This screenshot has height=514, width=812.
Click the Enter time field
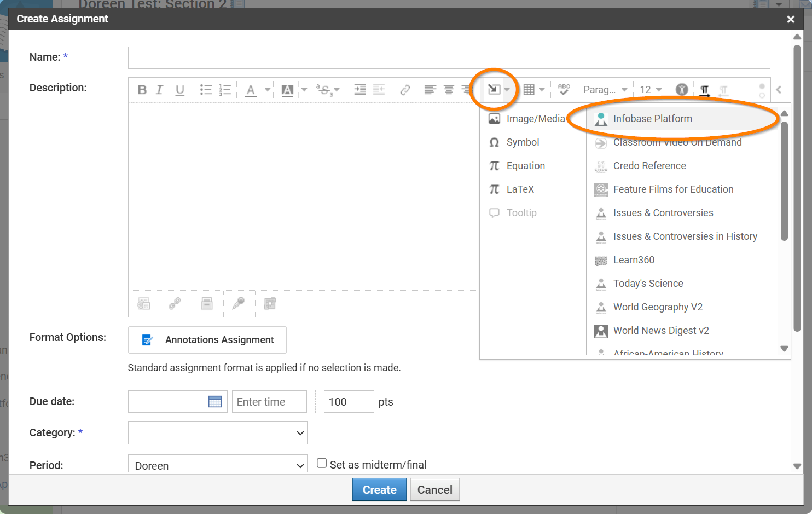[269, 402]
